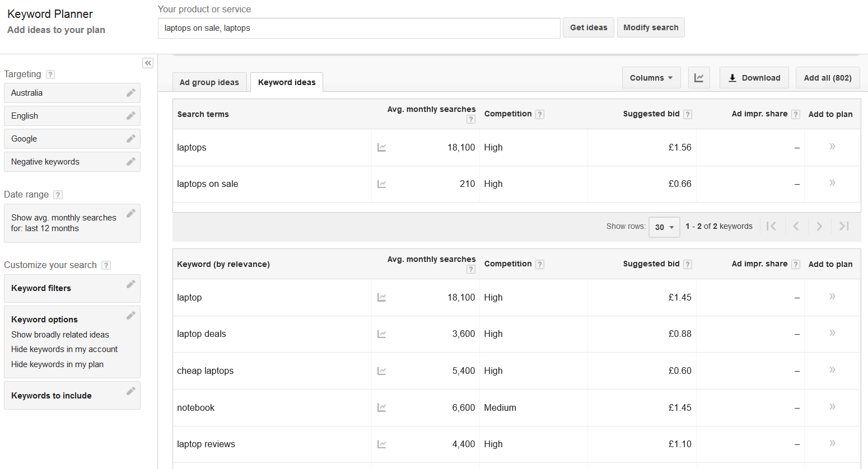This screenshot has height=469, width=868.
Task: Add 'cheap laptops' to the plan
Action: tap(832, 370)
